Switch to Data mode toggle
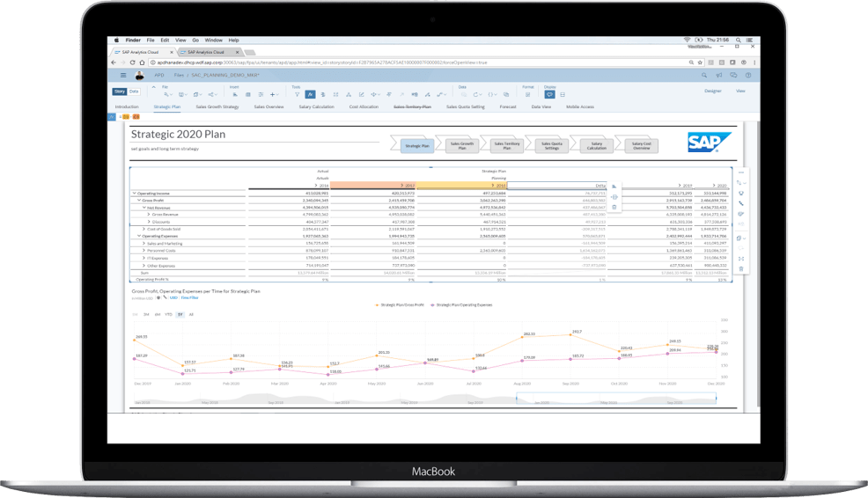 pos(134,92)
